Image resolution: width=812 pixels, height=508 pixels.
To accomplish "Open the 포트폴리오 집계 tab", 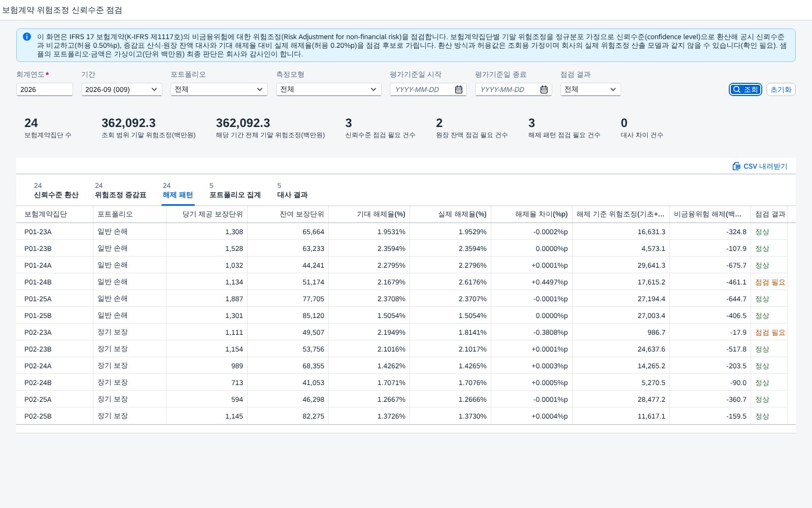I will pyautogui.click(x=235, y=190).
